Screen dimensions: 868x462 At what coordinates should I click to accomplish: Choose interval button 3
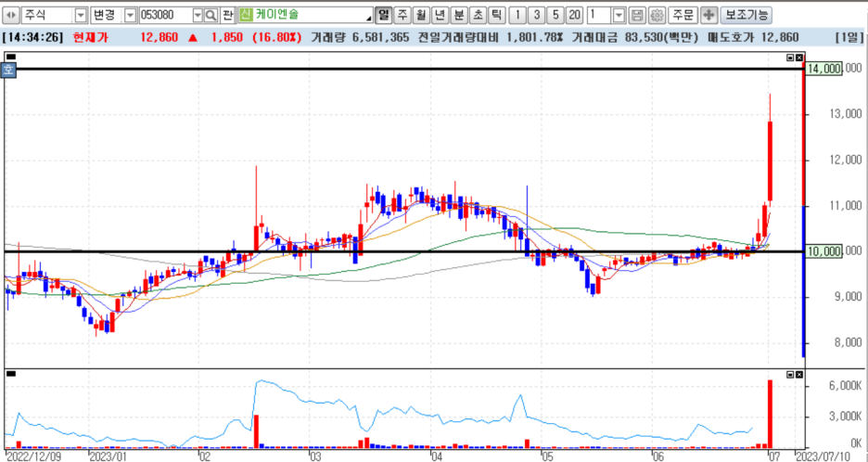click(x=536, y=15)
